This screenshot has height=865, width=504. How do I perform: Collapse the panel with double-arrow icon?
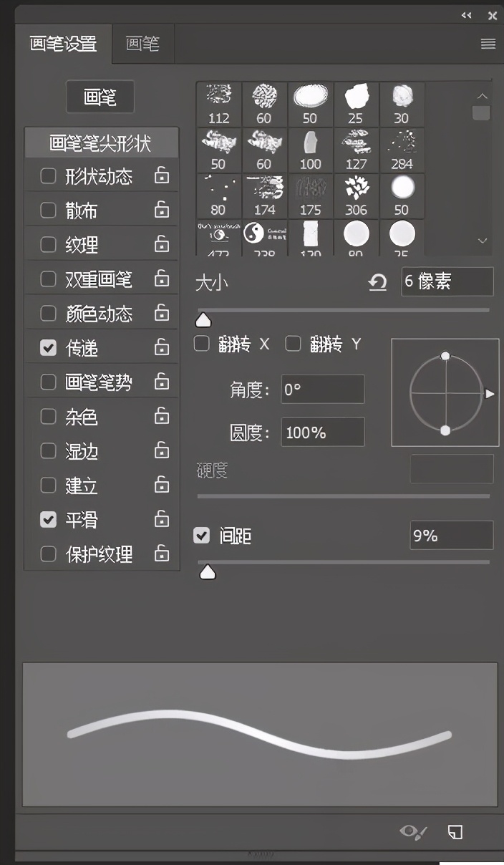467,15
